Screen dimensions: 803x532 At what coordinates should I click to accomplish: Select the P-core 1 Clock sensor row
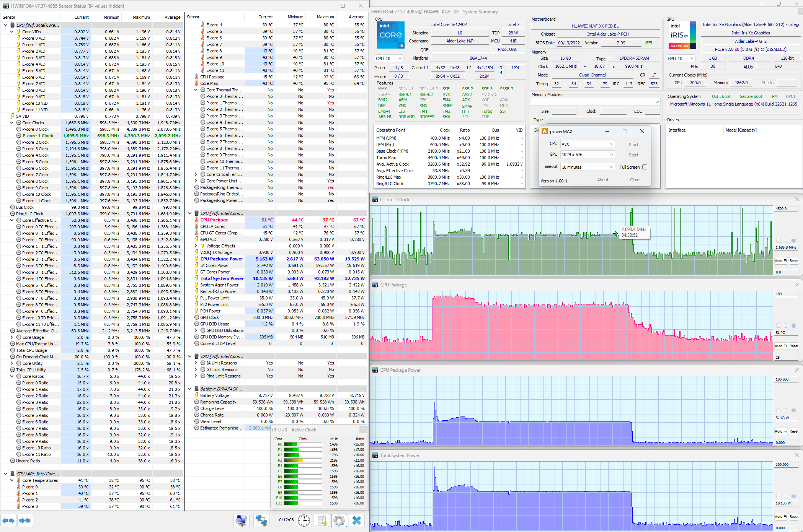coord(92,136)
